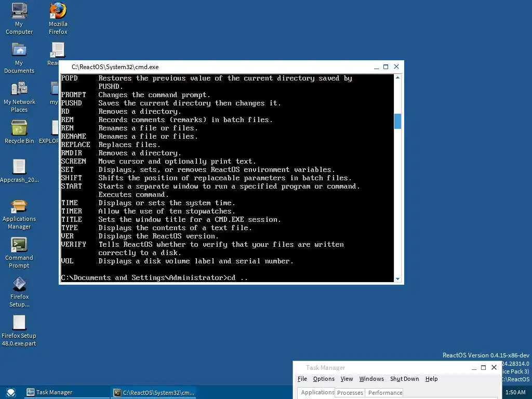Image resolution: width=532 pixels, height=399 pixels.
Task: Click the REPLACE command help line
Action: (111, 145)
